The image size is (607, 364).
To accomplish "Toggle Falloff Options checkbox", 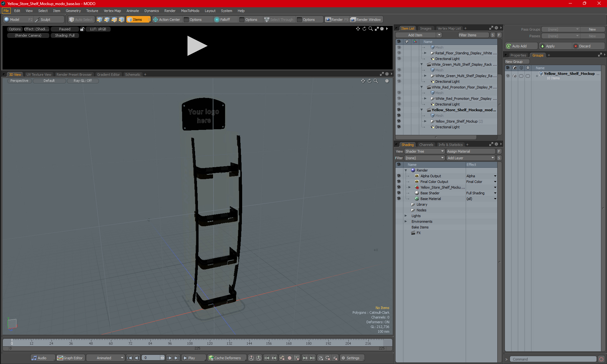I will click(x=242, y=20).
